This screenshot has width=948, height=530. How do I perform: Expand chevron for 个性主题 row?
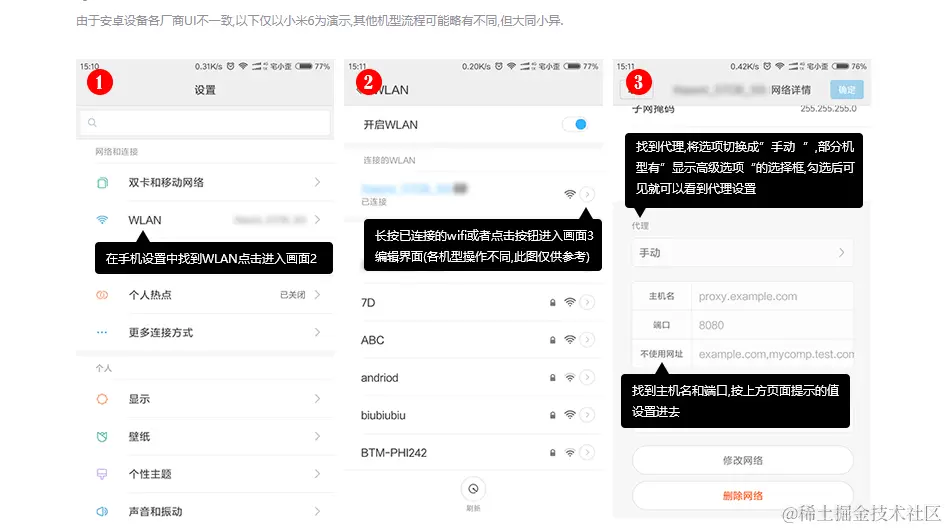pos(317,474)
